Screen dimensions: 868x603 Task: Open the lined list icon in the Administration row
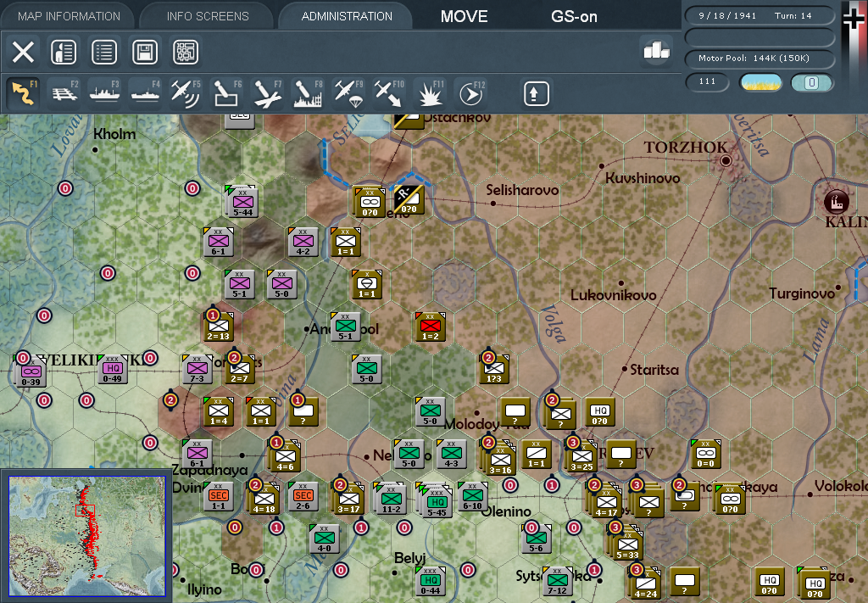click(x=104, y=53)
